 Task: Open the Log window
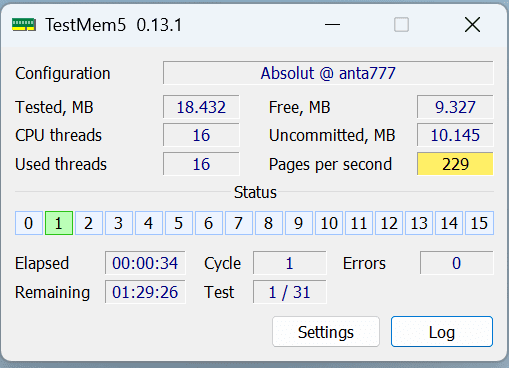pyautogui.click(x=442, y=332)
